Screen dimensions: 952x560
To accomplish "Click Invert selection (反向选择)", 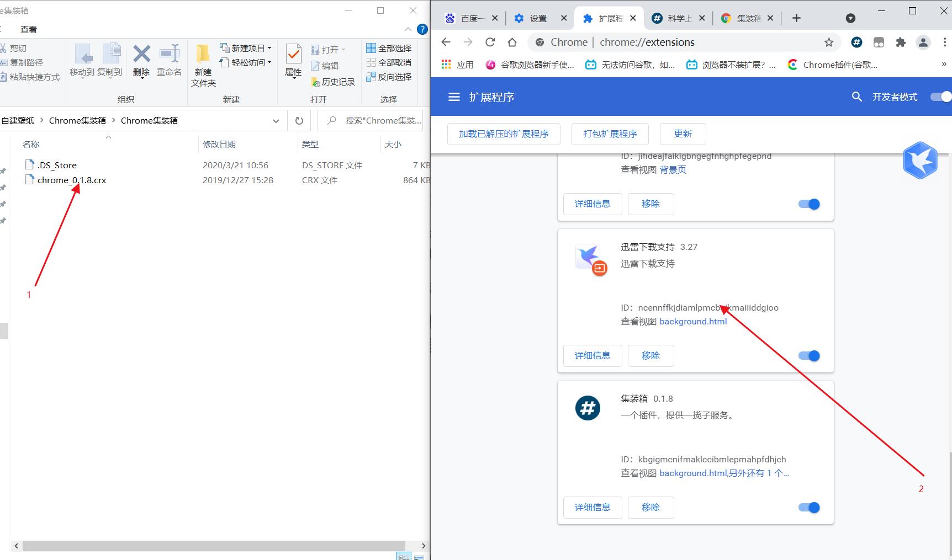I will pos(389,77).
